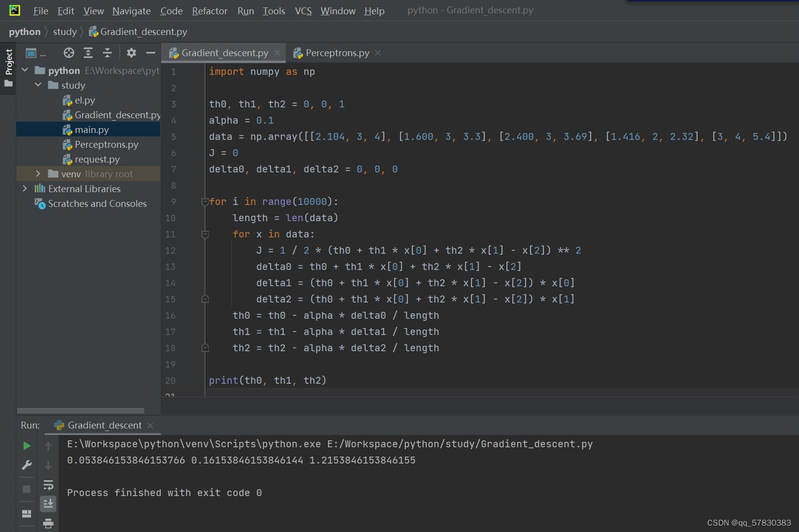The height and width of the screenshot is (532, 799).
Task: Collapse the study folder node
Action: [x=38, y=85]
